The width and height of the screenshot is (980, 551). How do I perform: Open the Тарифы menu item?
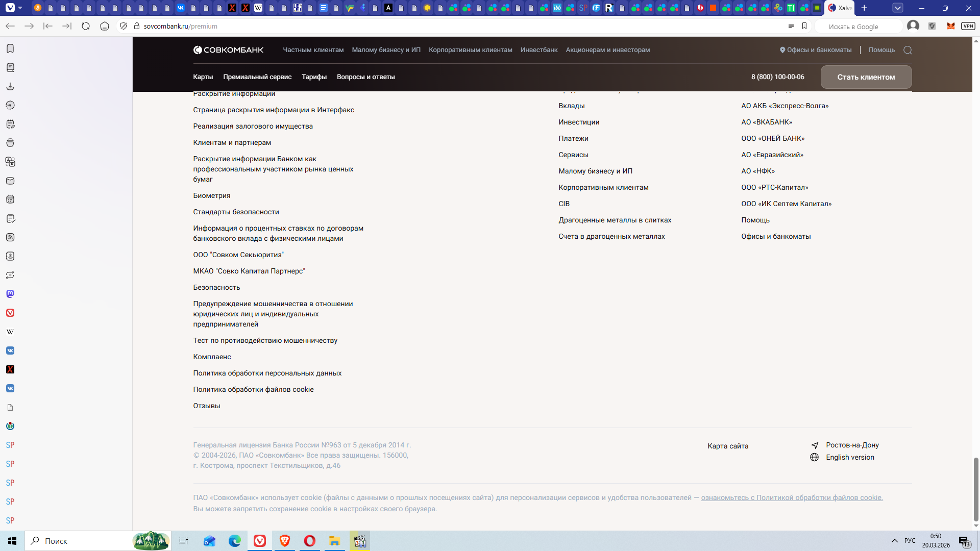[x=314, y=77]
